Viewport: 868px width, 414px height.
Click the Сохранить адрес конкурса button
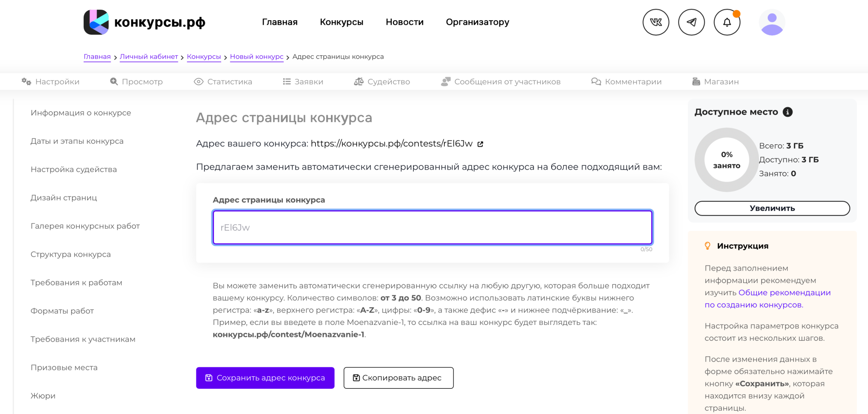point(265,378)
